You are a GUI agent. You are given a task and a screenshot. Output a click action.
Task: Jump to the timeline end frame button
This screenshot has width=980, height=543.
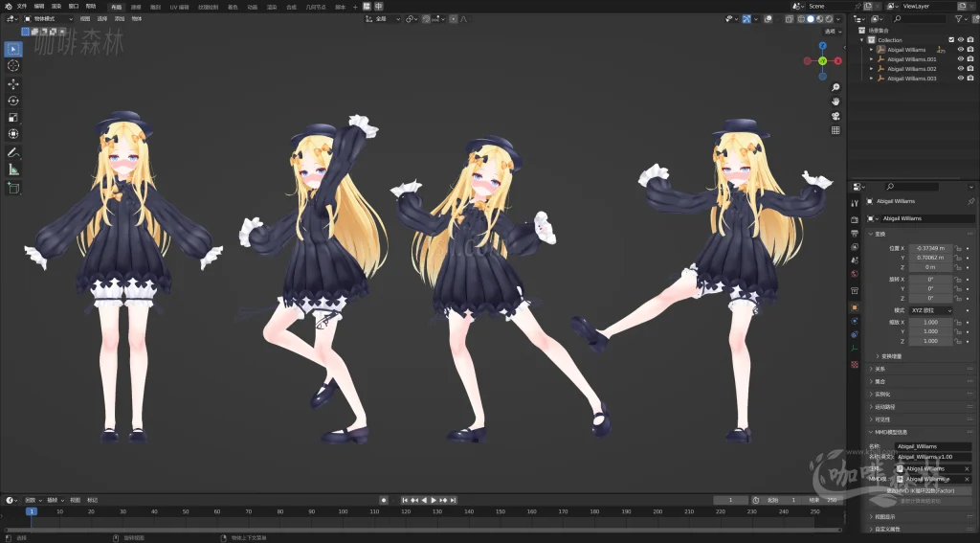tap(453, 500)
